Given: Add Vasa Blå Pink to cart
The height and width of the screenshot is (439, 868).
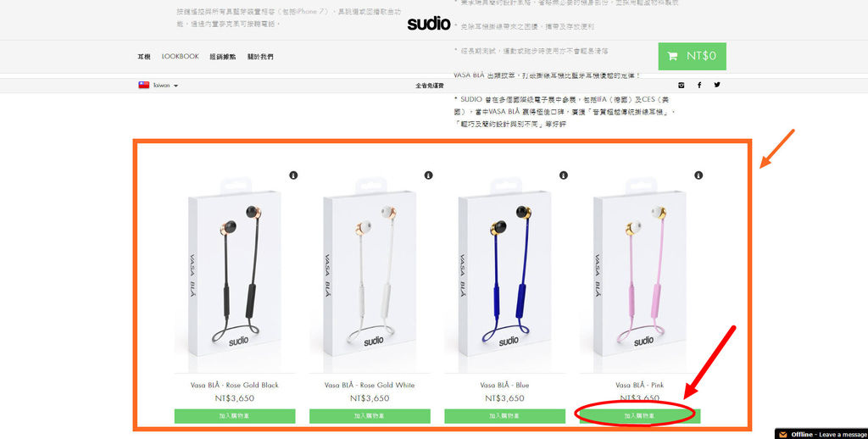Looking at the screenshot, I should click(x=640, y=416).
